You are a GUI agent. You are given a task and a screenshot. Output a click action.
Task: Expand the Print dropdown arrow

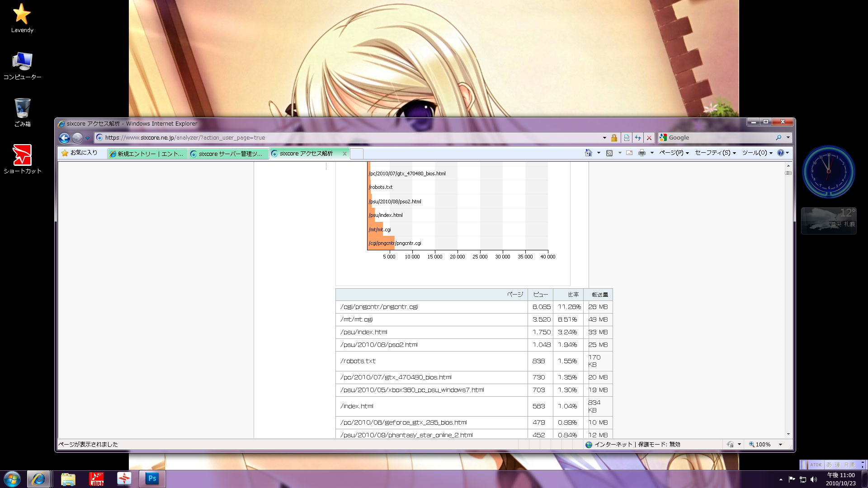click(652, 153)
